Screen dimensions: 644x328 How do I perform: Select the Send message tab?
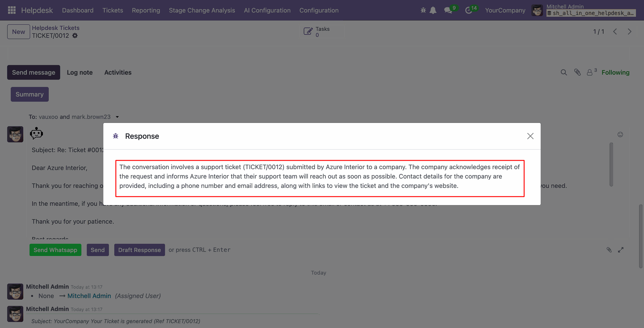click(x=34, y=72)
